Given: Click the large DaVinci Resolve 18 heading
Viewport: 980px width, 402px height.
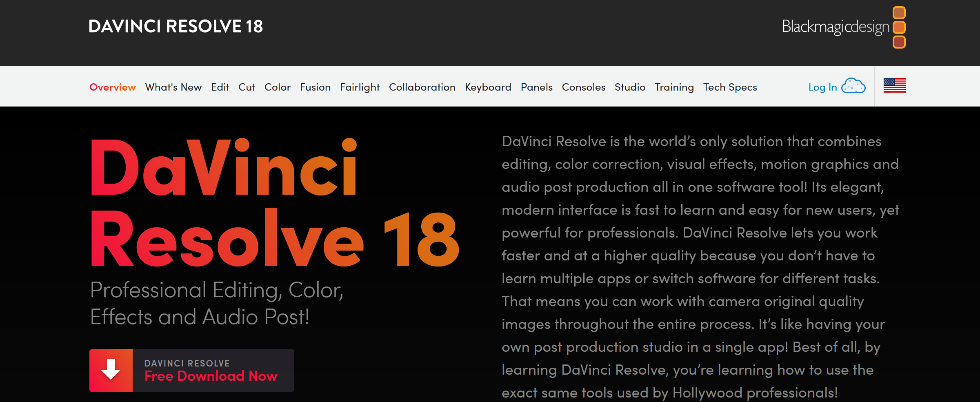Looking at the screenshot, I should pos(274,202).
